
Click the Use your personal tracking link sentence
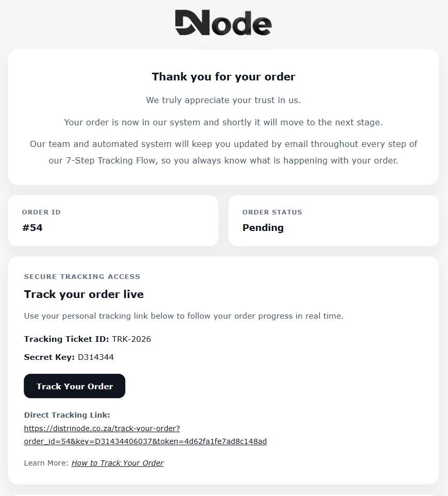[184, 316]
